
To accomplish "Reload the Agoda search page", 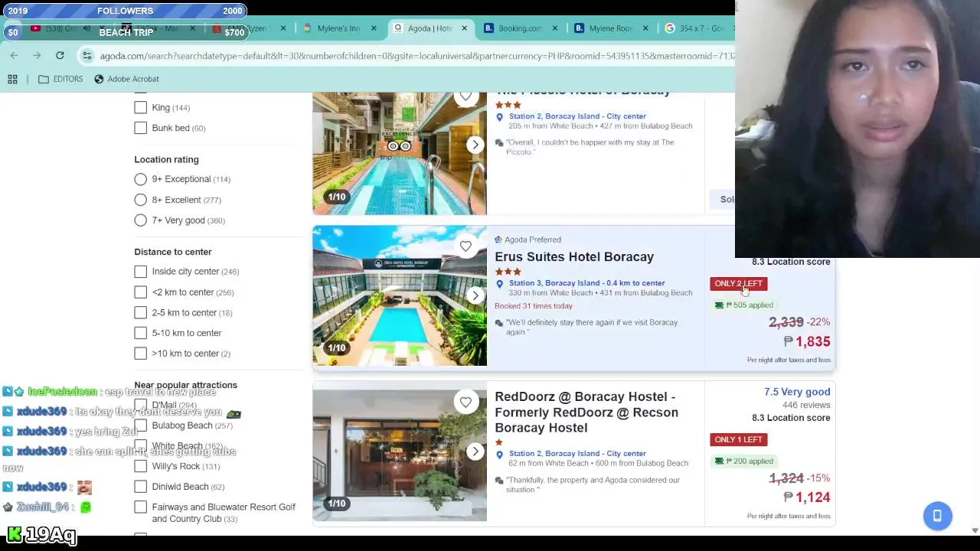I will point(60,56).
